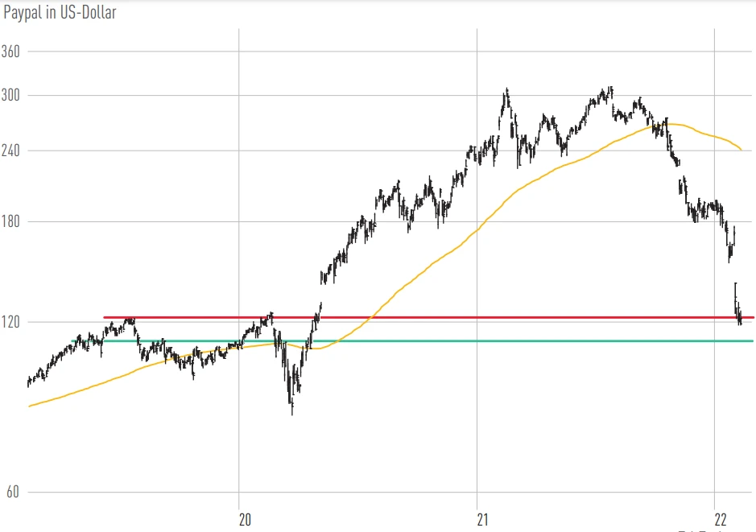Click the left start of the green line

click(x=105, y=341)
